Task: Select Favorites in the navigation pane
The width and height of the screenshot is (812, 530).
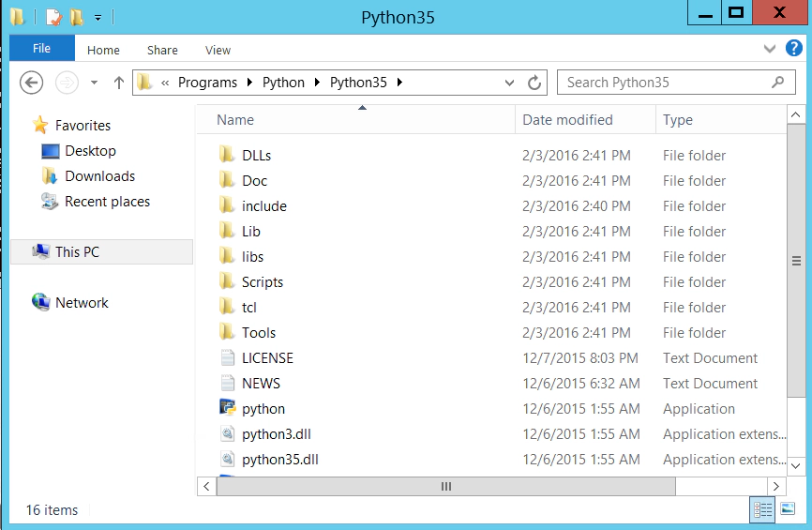Action: (x=83, y=126)
